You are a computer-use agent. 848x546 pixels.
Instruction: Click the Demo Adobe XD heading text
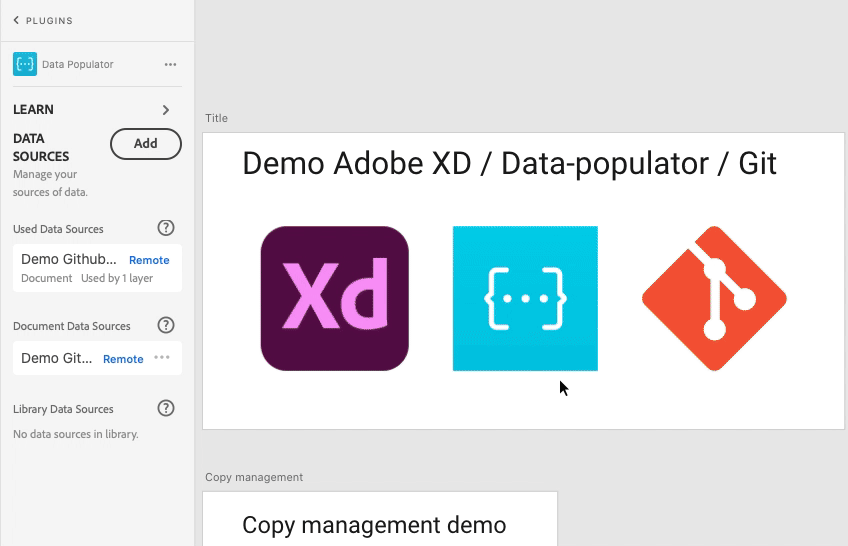click(509, 164)
